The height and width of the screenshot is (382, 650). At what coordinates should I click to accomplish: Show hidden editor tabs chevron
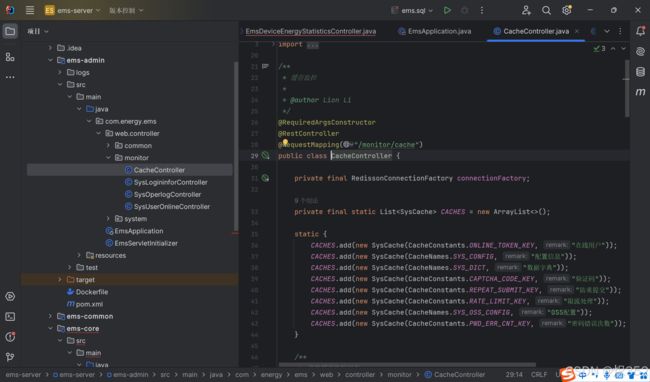[607, 31]
